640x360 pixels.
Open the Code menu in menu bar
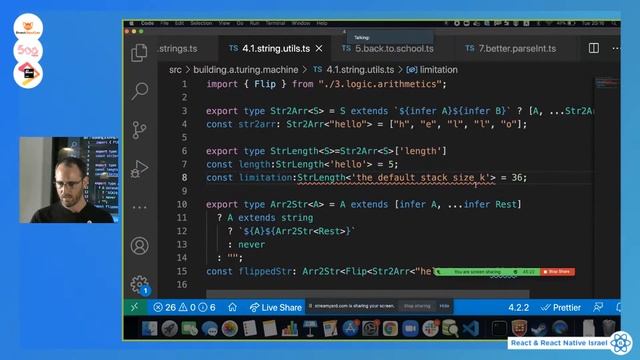tap(147, 23)
